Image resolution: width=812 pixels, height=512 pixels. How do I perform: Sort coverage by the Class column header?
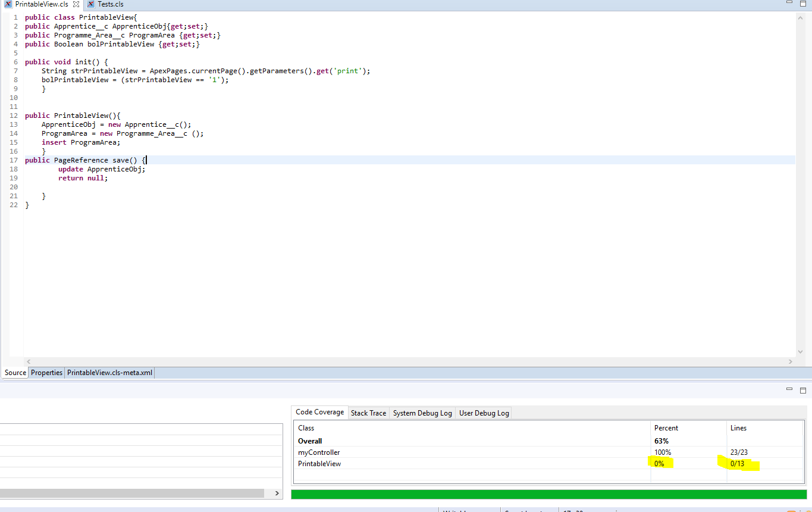click(472, 428)
